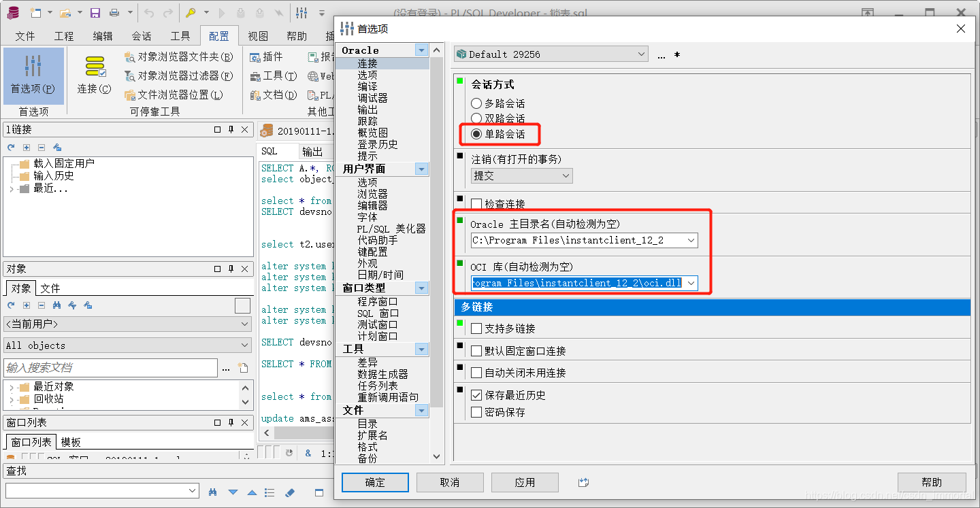The height and width of the screenshot is (508, 980).
Task: Collapse the 用户界面 category in preferences list
Action: click(422, 169)
